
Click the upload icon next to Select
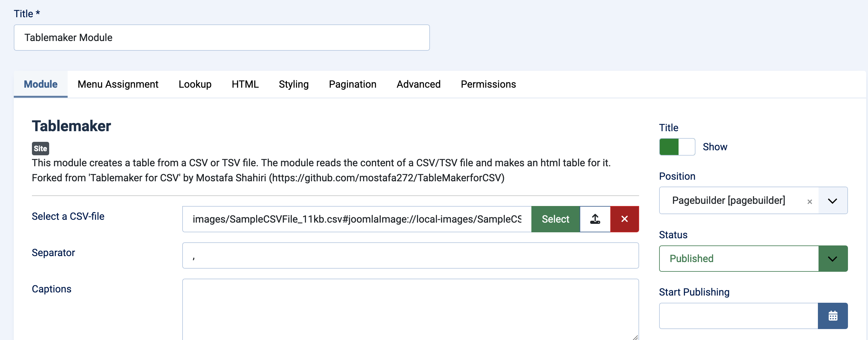594,219
